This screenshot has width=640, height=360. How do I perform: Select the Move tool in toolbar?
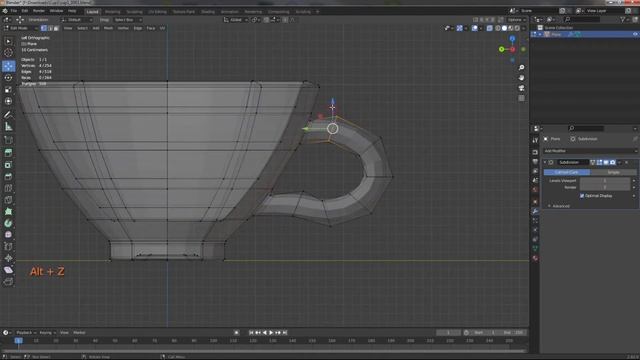[8, 66]
